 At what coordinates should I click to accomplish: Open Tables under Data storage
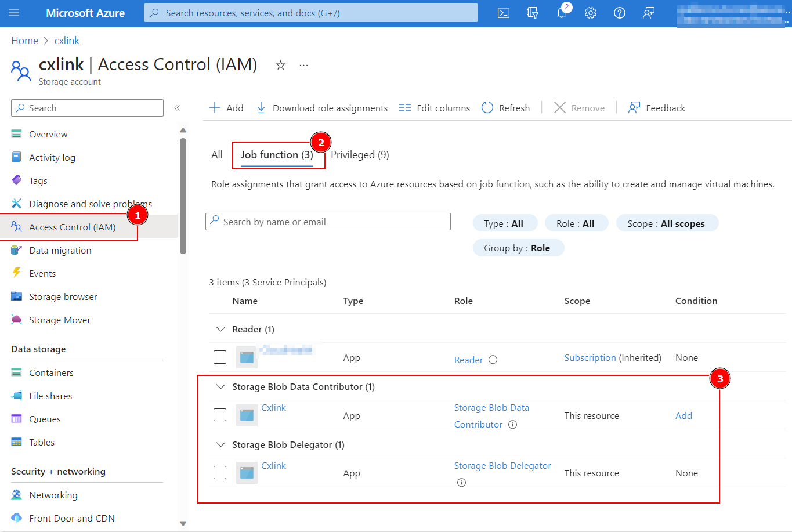click(42, 442)
